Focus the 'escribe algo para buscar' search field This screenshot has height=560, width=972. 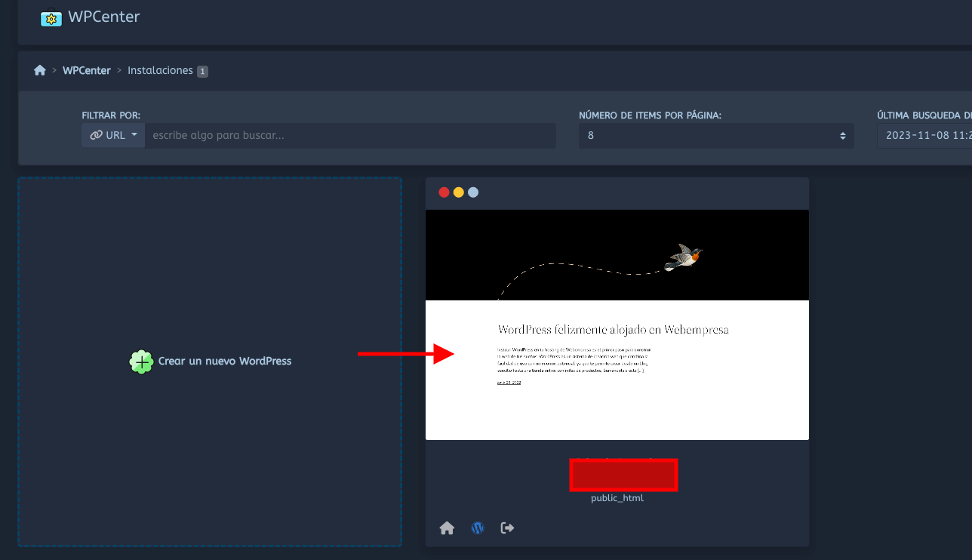(350, 136)
